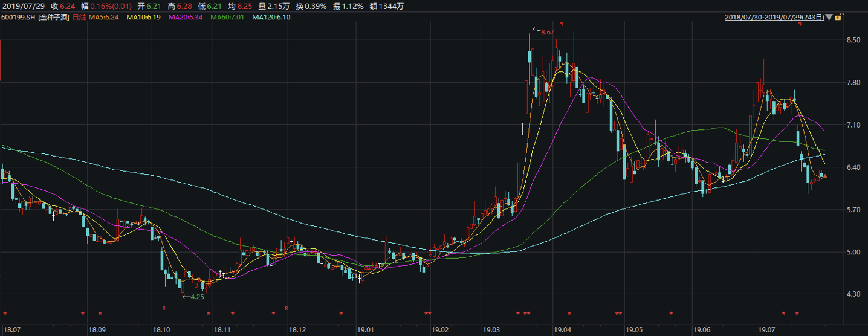Screen dimensions: 868x336
Task: Click the 19.04 date axis label
Action: coord(563,330)
